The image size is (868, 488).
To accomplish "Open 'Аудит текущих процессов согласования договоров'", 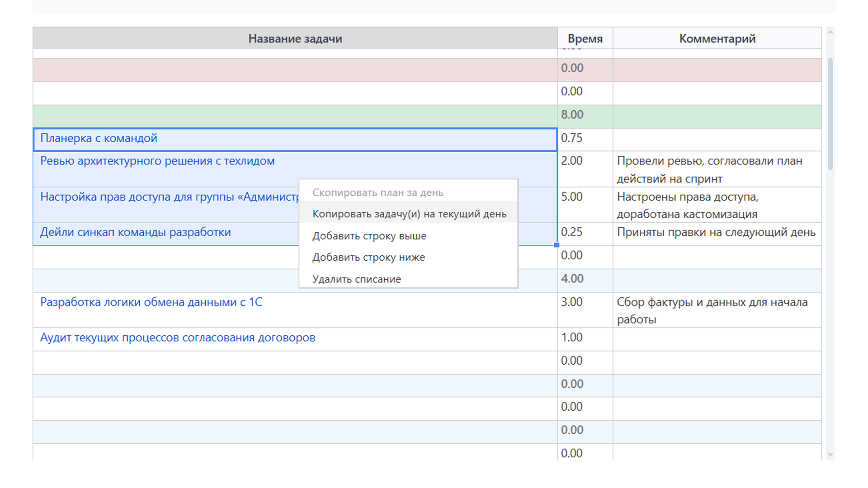I will point(178,338).
